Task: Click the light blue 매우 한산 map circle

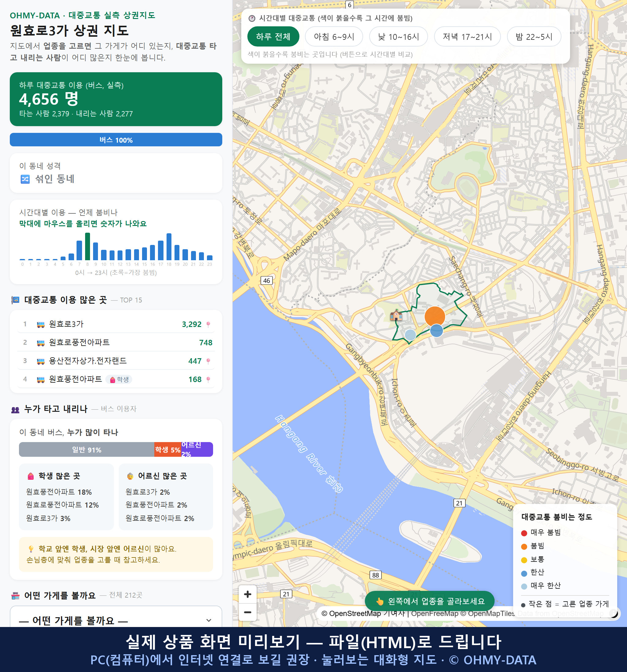Action: pyautogui.click(x=410, y=335)
